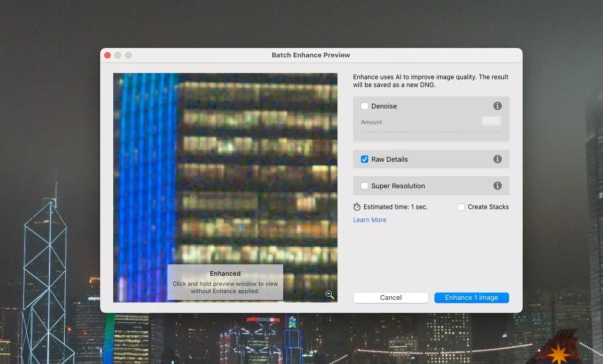603x364 pixels.
Task: Enable the Denoise checkbox
Action: point(365,106)
